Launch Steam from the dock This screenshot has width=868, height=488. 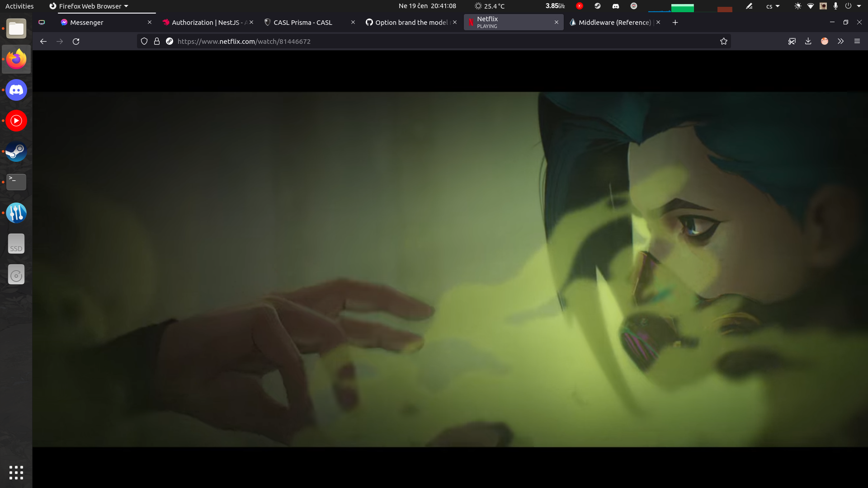click(x=16, y=151)
